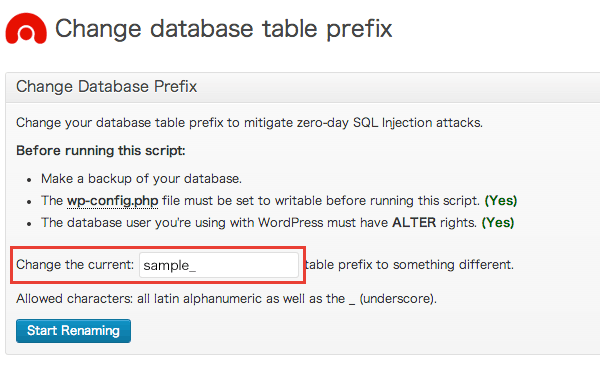Click the page heading Change database table prefix

tap(224, 29)
